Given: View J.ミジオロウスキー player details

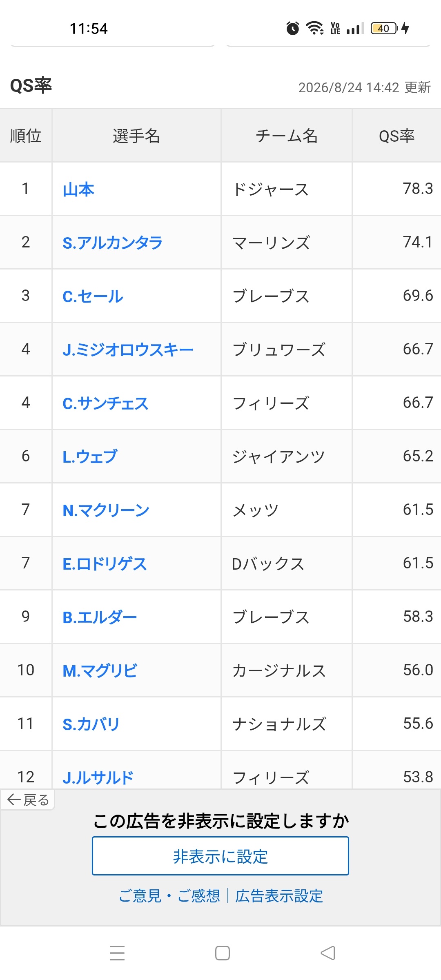Looking at the screenshot, I should tap(128, 350).
